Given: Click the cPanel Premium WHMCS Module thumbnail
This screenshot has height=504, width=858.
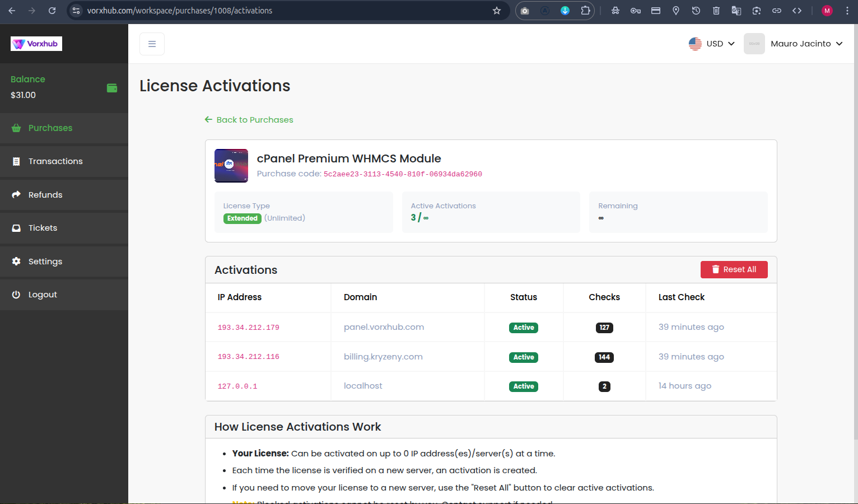Looking at the screenshot, I should click(231, 166).
